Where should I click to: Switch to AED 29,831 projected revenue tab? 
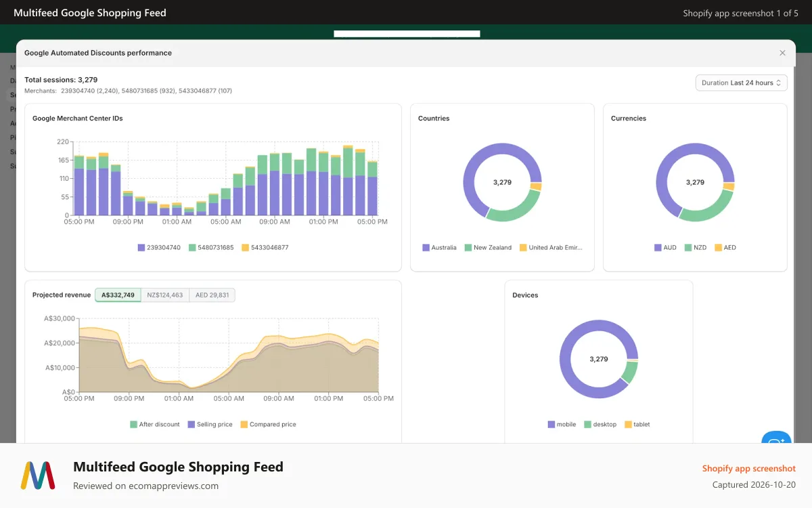coord(212,295)
